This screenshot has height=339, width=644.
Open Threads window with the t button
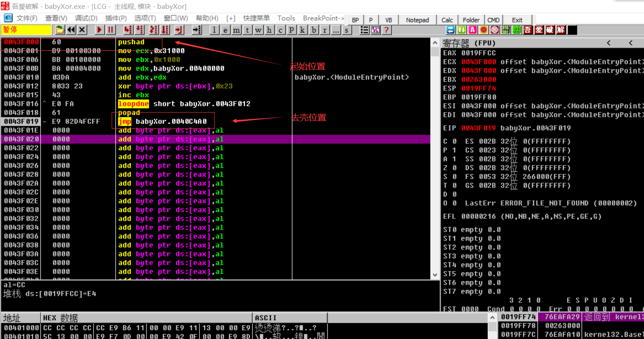(248, 30)
